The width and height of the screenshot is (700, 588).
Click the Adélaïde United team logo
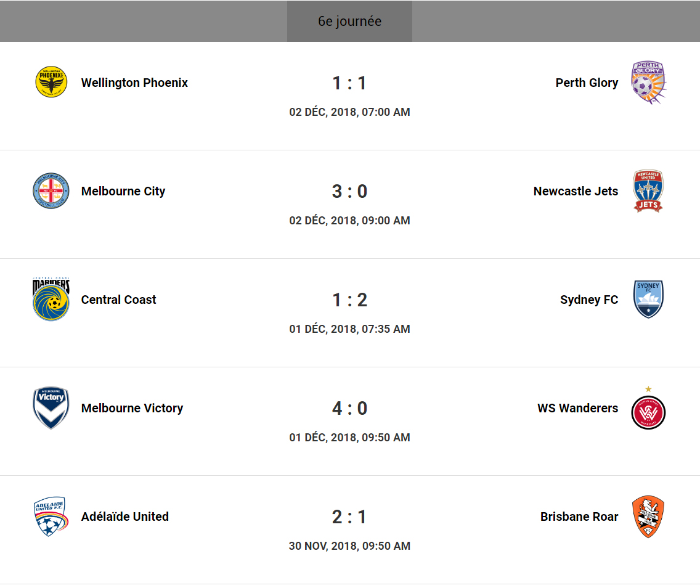[x=51, y=517]
